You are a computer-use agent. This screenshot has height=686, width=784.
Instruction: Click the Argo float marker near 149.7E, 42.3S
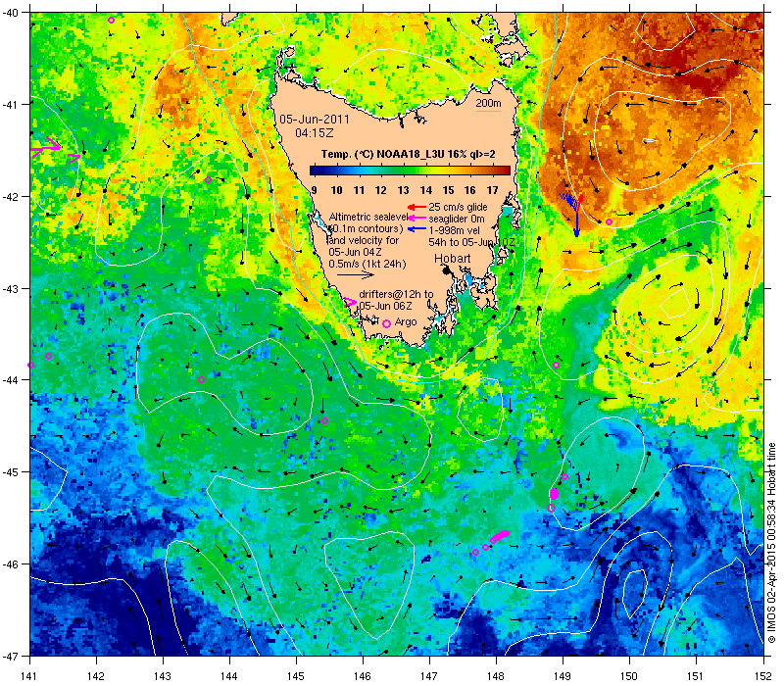609,222
